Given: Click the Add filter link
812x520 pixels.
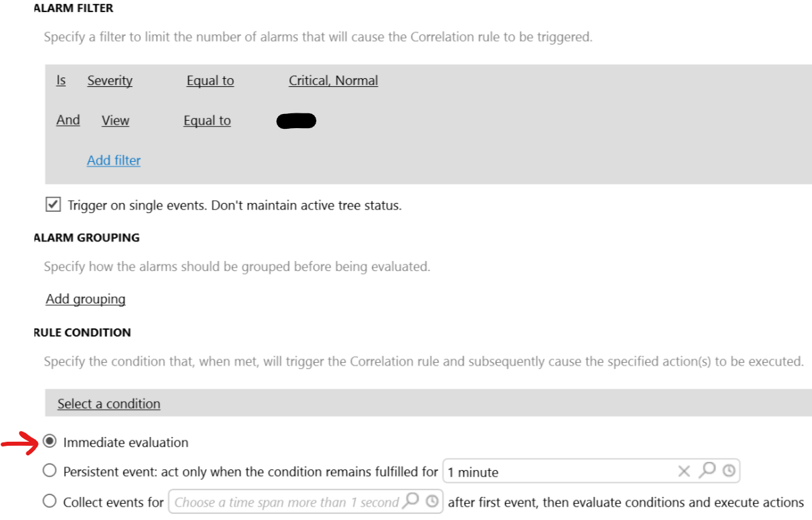Looking at the screenshot, I should click(114, 160).
